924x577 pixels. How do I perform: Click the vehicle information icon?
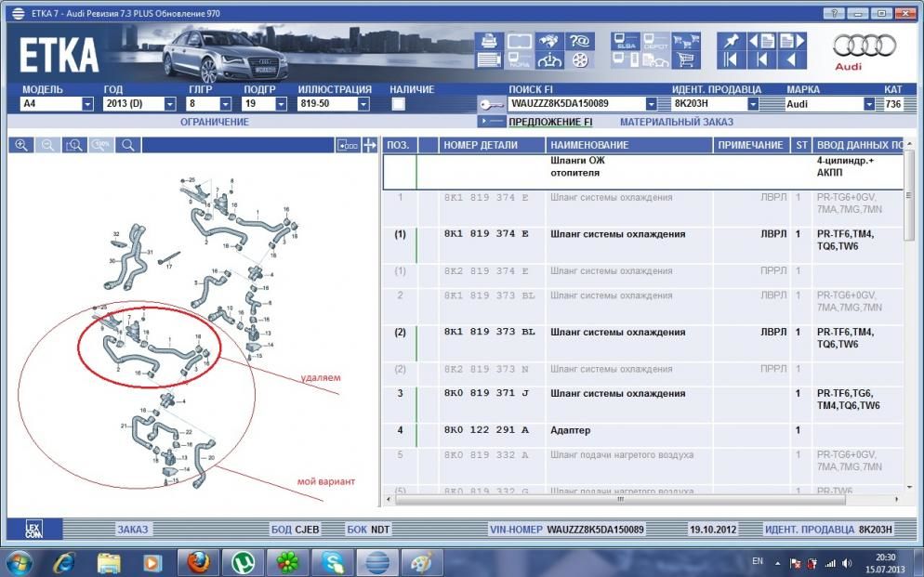click(548, 60)
